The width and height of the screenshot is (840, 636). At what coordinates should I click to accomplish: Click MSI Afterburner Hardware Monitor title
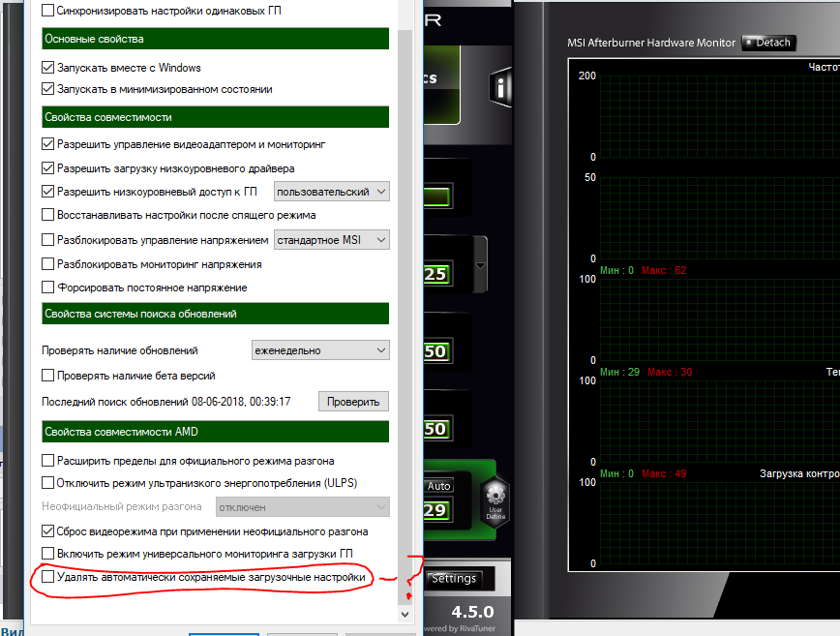click(651, 43)
